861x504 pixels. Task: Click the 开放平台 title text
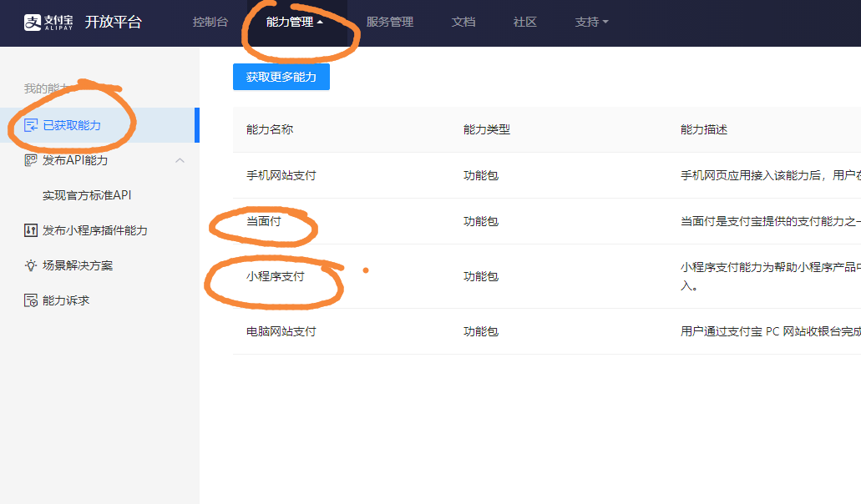pyautogui.click(x=113, y=22)
